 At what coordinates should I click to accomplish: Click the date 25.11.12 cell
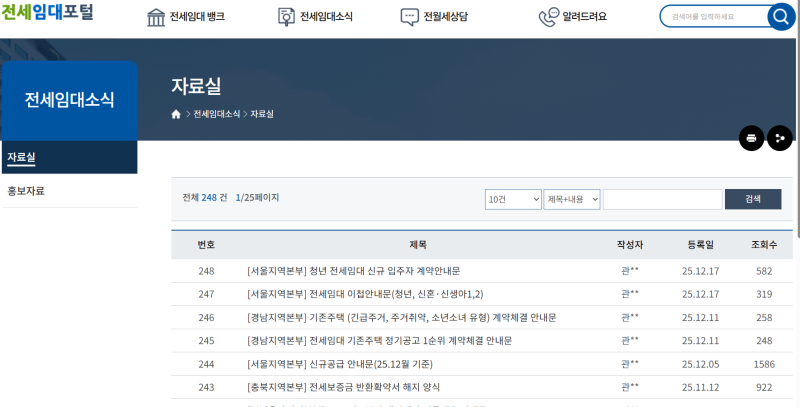click(701, 388)
